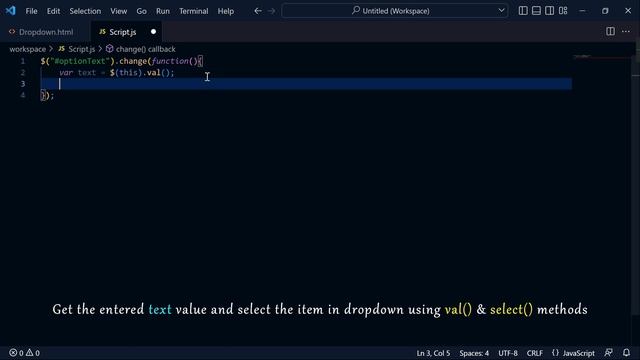Go forward with the right arrow
Image resolution: width=640 pixels, height=360 pixels.
[271, 11]
